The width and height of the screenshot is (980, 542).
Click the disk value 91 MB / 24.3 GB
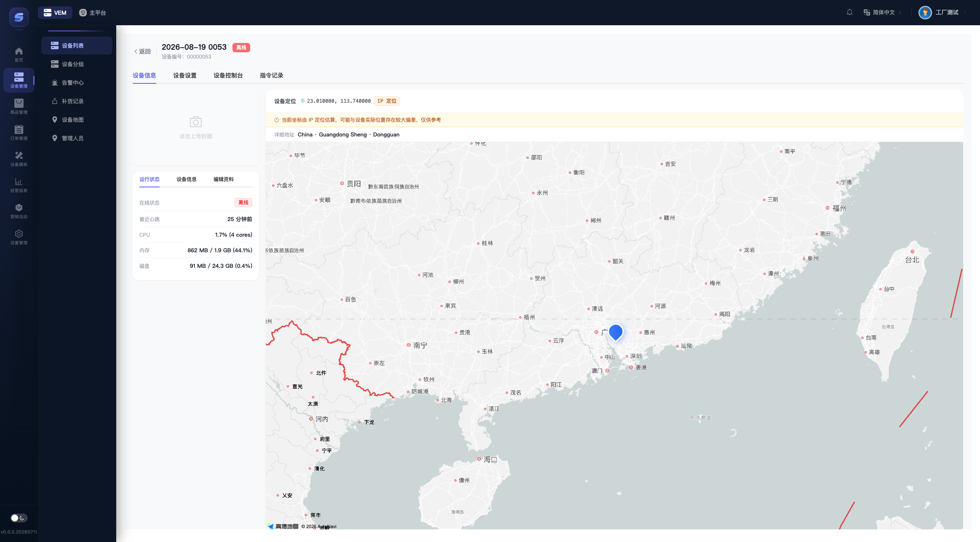pos(221,266)
